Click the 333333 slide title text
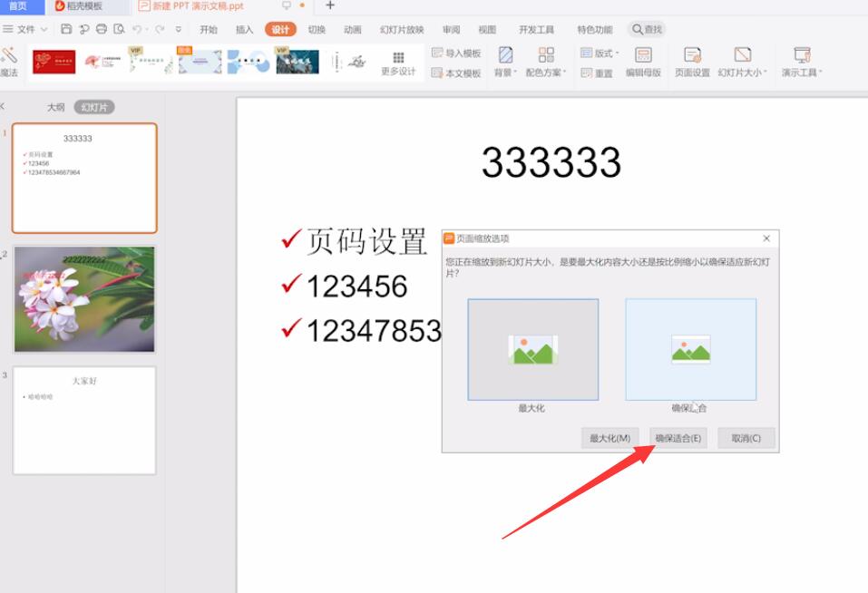Viewport: 868px width, 593px height. click(x=551, y=162)
